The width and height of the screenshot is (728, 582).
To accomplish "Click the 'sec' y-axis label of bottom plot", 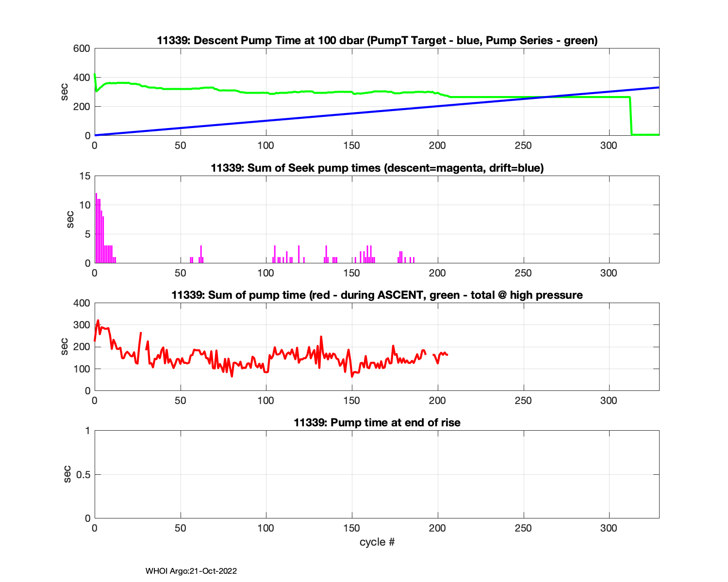I will [x=67, y=474].
